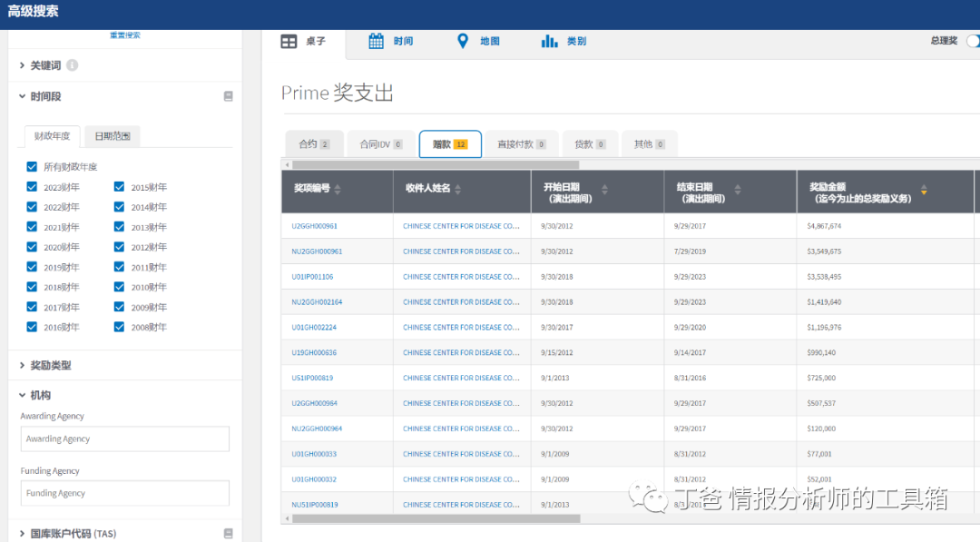Uncheck the 2023财年 checkbox
The height and width of the screenshot is (542, 980).
coord(32,186)
